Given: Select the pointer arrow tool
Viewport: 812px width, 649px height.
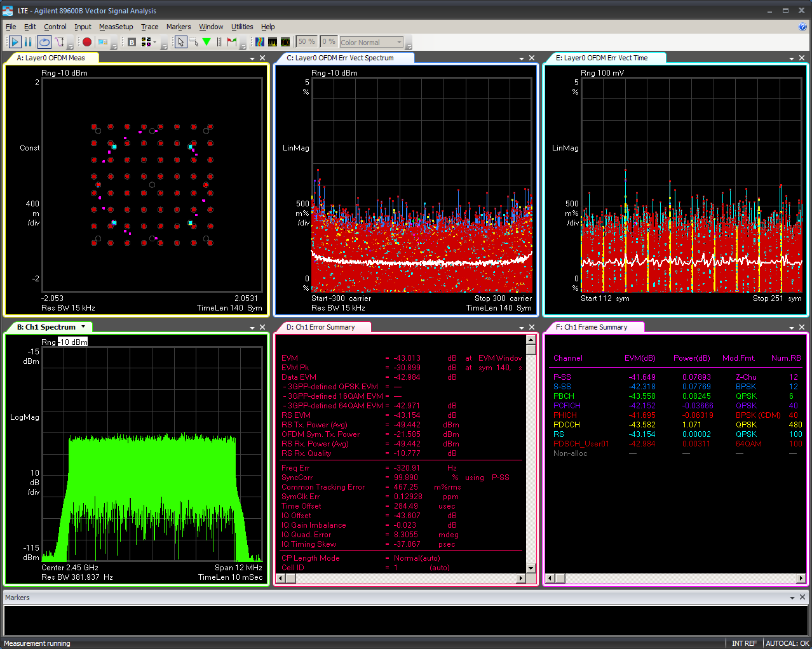Looking at the screenshot, I should (180, 42).
